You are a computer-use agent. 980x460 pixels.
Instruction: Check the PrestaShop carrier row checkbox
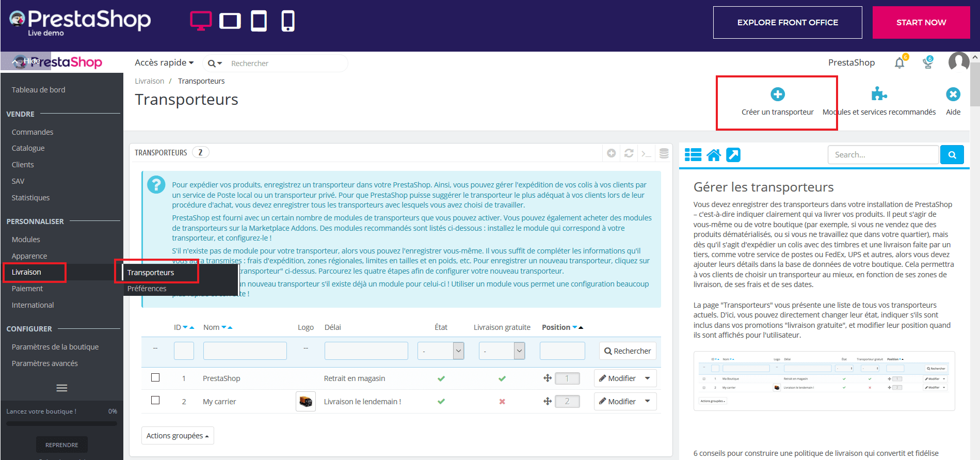coord(155,377)
